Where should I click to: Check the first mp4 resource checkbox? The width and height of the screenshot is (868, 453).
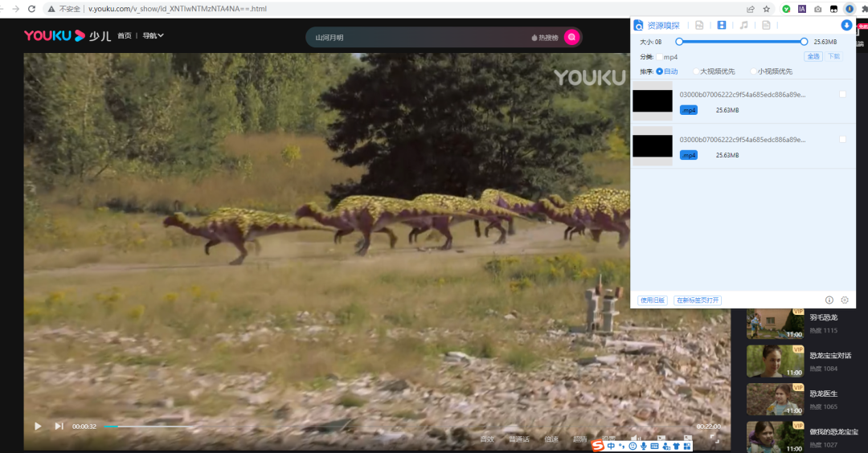[x=842, y=95]
